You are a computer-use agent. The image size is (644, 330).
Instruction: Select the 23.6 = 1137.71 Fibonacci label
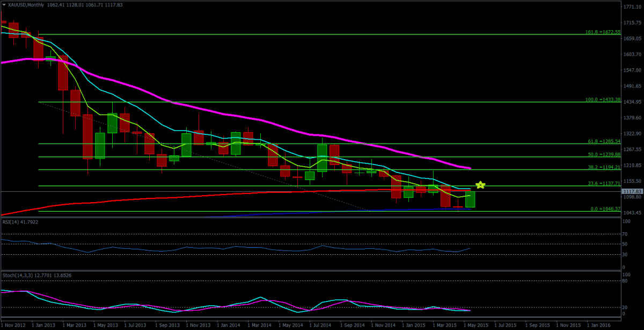tap(604, 183)
